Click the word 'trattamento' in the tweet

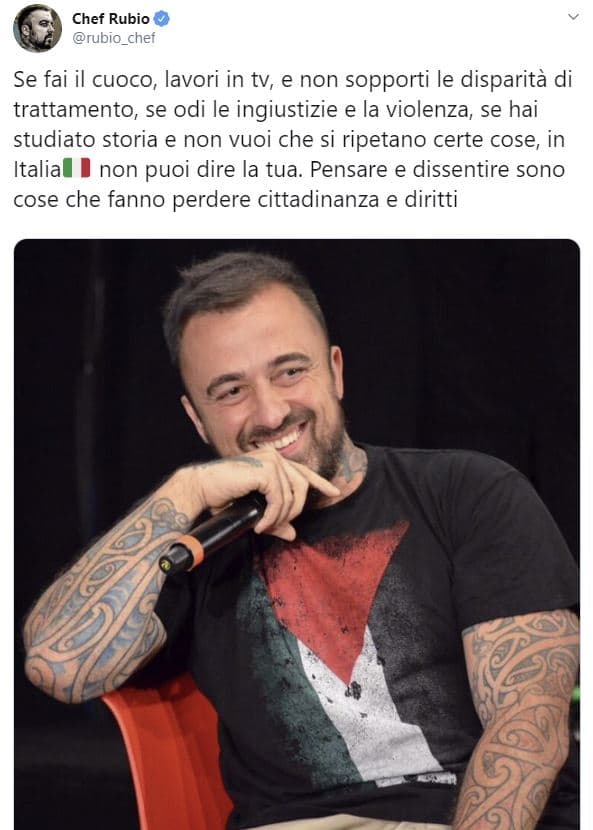pyautogui.click(x=73, y=110)
